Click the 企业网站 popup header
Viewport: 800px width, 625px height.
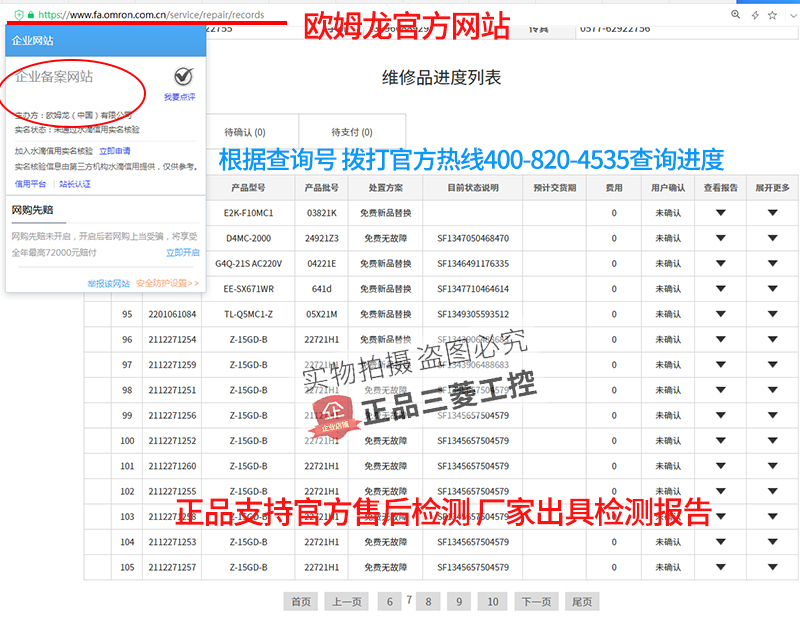pos(106,41)
